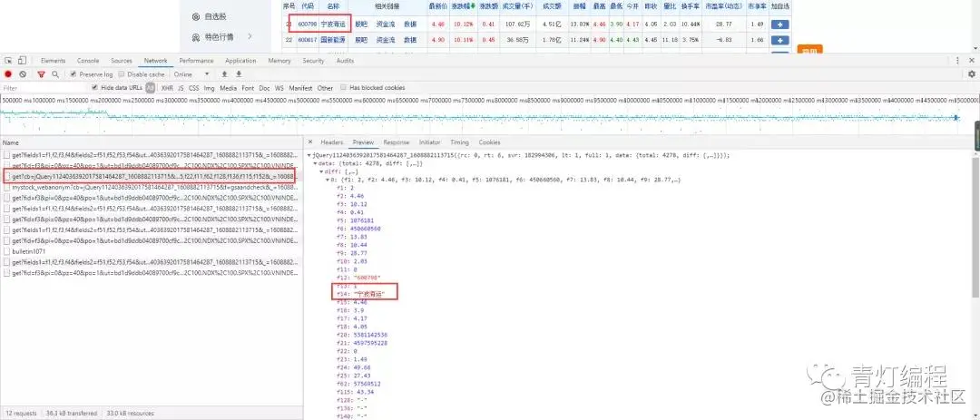Switch to Console tab
This screenshot has height=420, width=980.
[x=88, y=61]
